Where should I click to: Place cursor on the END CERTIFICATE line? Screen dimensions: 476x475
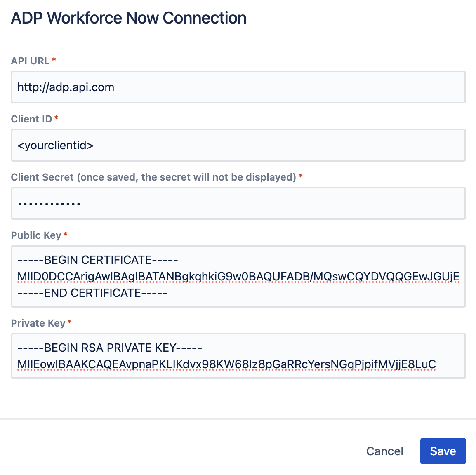click(x=92, y=293)
